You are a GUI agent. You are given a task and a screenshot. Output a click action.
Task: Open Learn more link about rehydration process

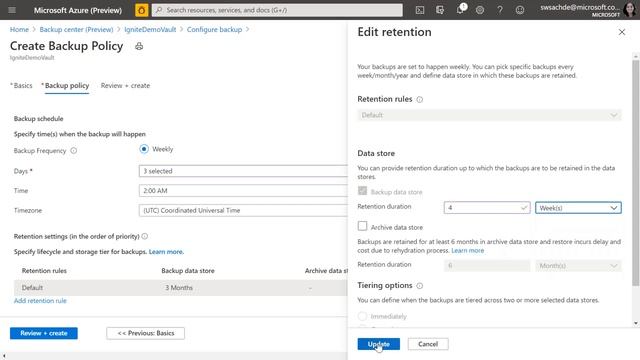coord(467,251)
